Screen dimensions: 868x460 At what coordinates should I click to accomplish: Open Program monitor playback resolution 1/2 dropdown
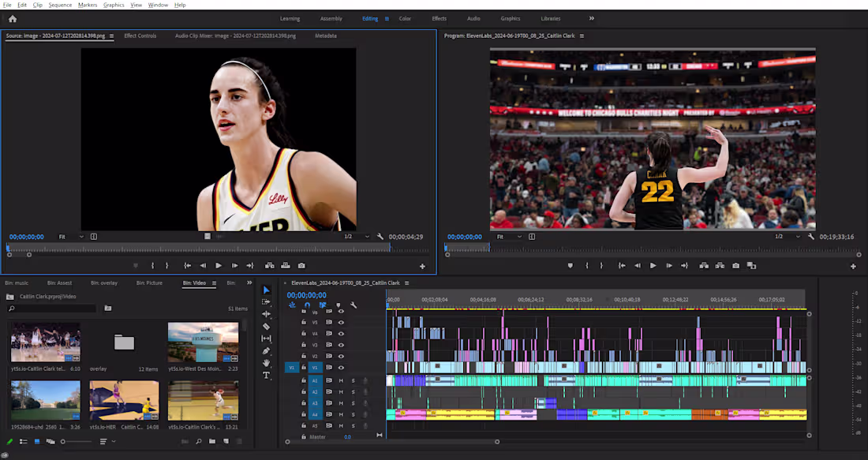click(x=787, y=237)
